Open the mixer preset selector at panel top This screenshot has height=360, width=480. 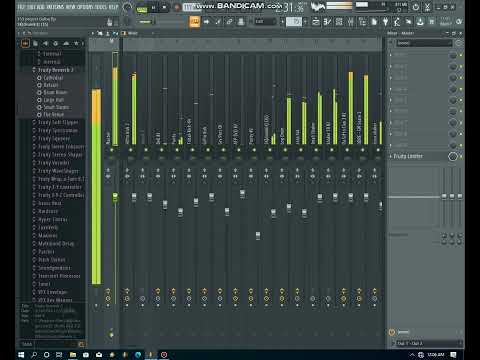[424, 43]
